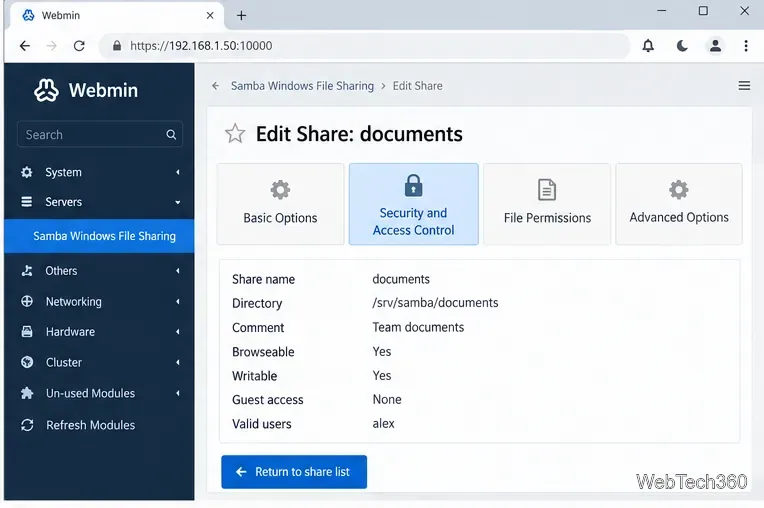Click the Return to share list button
Viewport: 764px width, 508px height.
(x=294, y=472)
